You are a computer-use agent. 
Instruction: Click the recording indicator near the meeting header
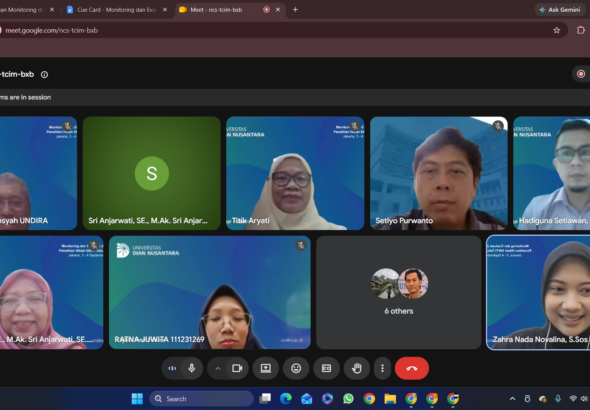(581, 74)
